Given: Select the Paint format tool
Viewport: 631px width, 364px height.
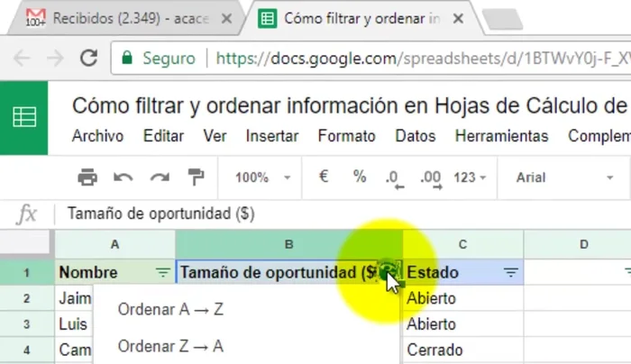Looking at the screenshot, I should pos(196,177).
